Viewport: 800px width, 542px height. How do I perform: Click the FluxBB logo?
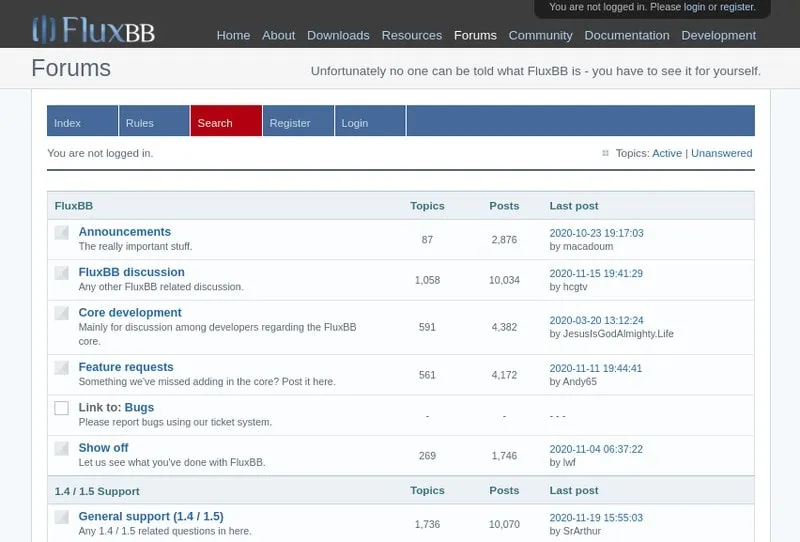click(x=93, y=30)
